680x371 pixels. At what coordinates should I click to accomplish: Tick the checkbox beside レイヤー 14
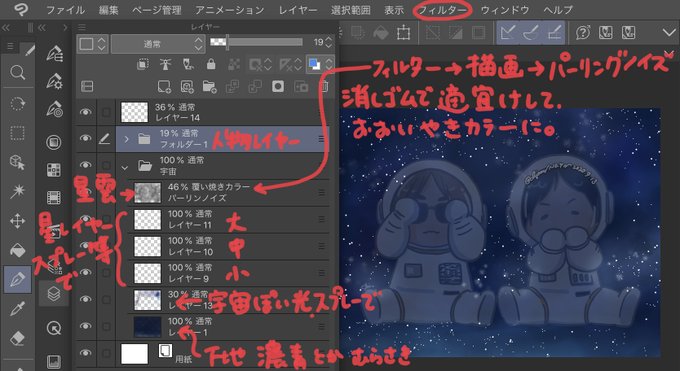106,112
